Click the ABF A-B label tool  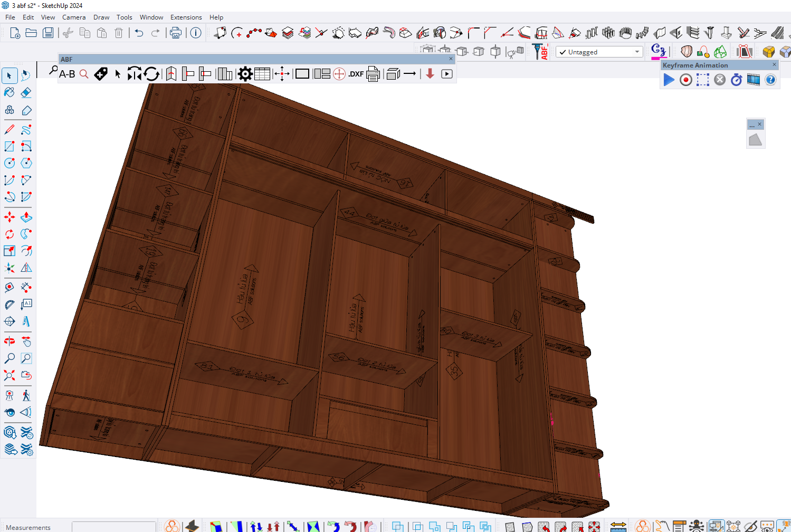tap(67, 74)
